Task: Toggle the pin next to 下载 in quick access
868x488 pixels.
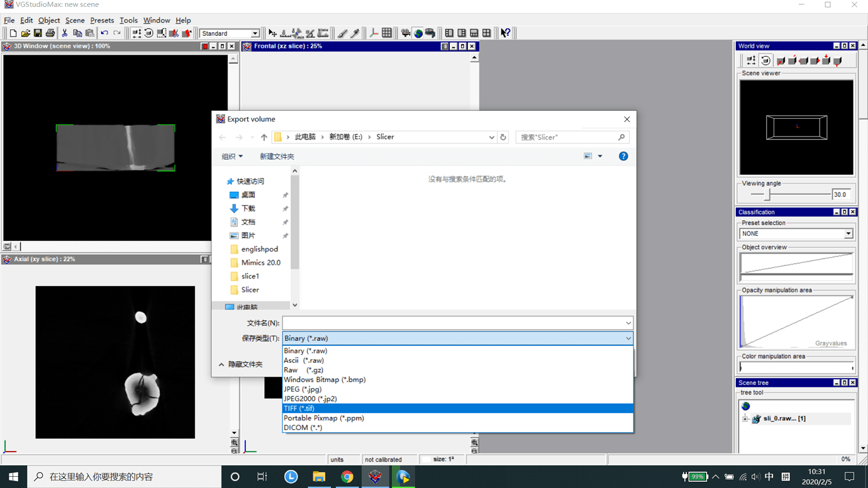Action: tap(285, 208)
